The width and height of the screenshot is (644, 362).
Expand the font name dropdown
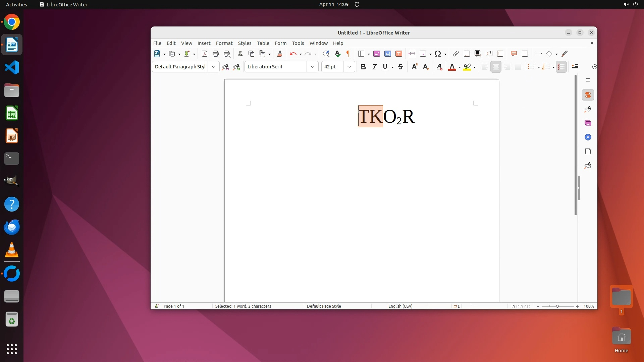coord(312,67)
